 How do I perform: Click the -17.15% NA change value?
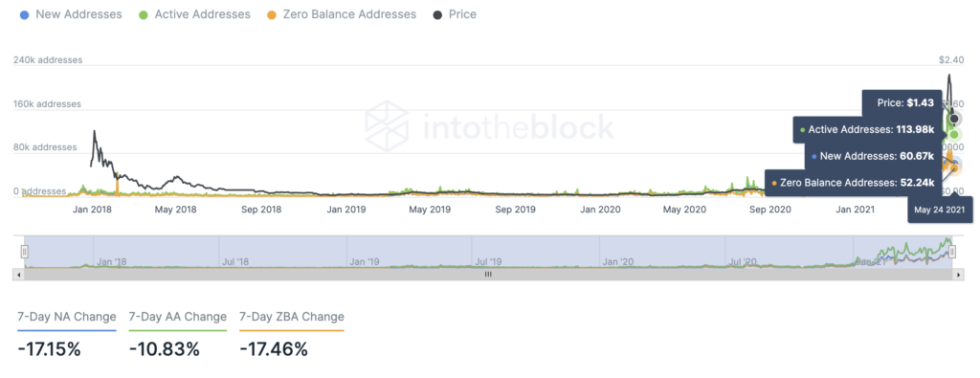[50, 349]
